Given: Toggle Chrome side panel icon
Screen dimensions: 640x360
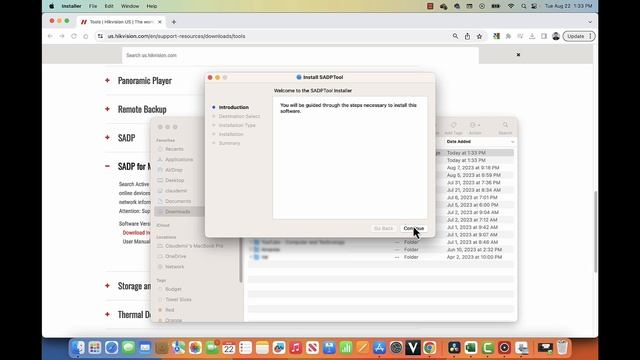Looking at the screenshot, I should coord(544,36).
